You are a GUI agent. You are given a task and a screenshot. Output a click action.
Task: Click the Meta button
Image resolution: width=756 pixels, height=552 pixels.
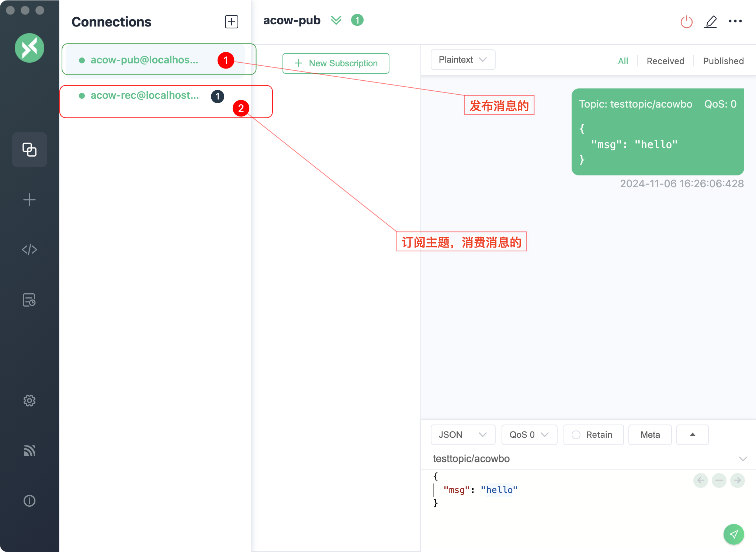tap(650, 435)
